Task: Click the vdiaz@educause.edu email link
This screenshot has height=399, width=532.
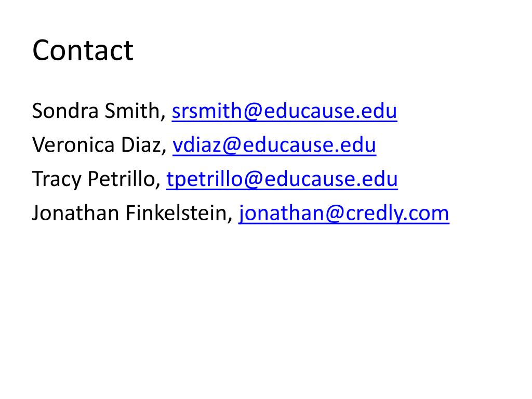Action: coord(274,145)
